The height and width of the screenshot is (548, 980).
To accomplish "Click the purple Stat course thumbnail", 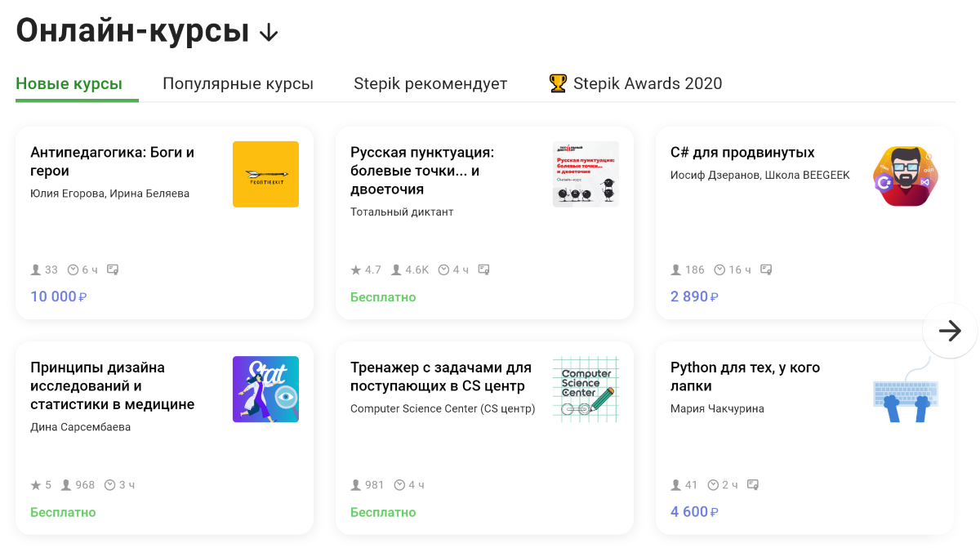I will [x=265, y=389].
